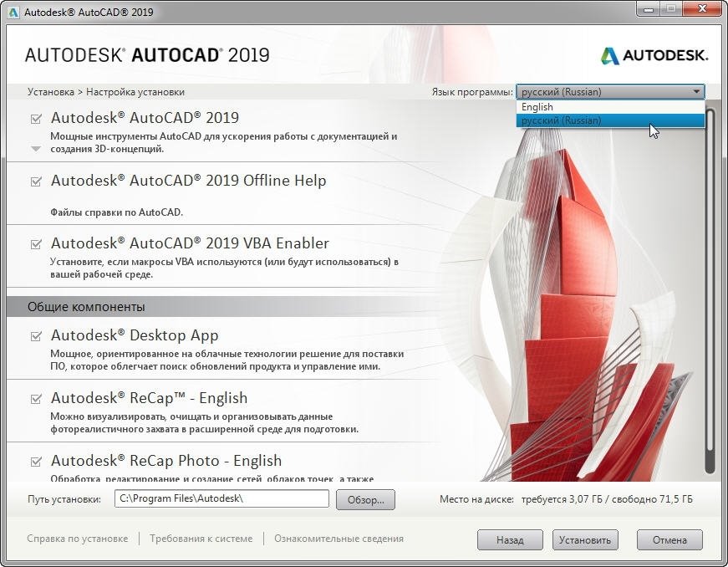Screen dimensions: 728x567
Task: Click the Назад button
Action: click(510, 539)
